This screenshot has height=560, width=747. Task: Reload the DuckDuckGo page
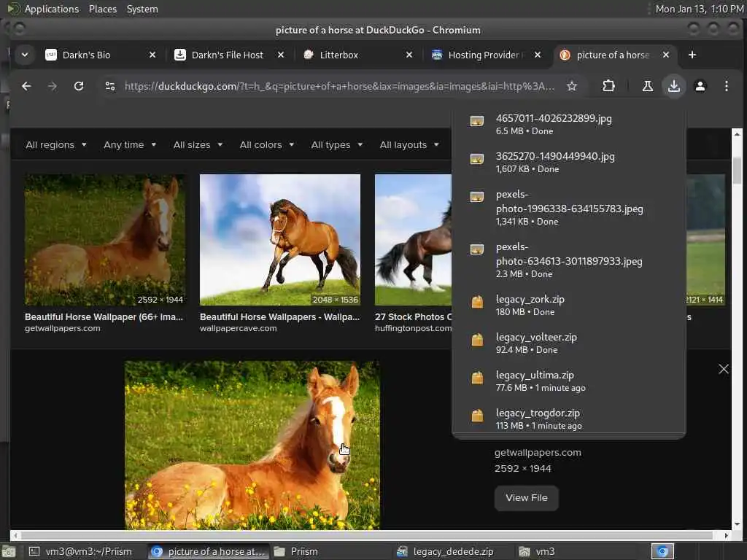tap(79, 86)
